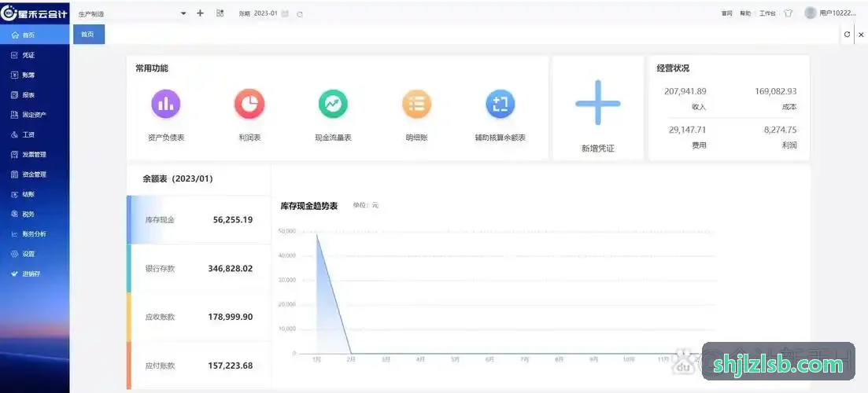Click the user avatar image

pyautogui.click(x=811, y=13)
